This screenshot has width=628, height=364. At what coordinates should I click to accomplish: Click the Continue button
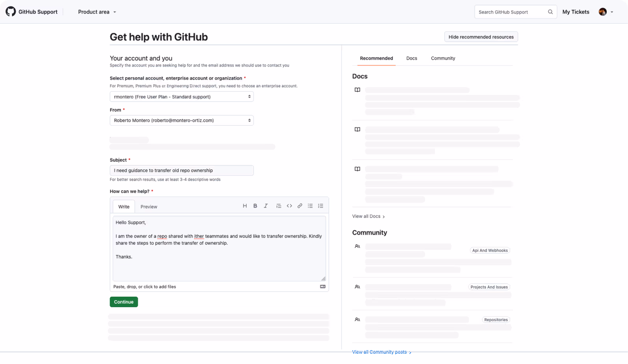pyautogui.click(x=124, y=302)
